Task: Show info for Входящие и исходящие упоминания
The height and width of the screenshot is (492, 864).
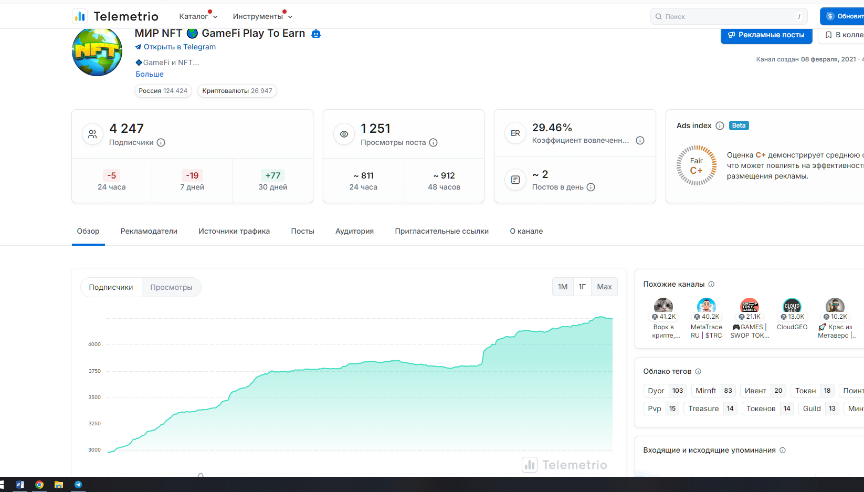Action: tap(782, 450)
